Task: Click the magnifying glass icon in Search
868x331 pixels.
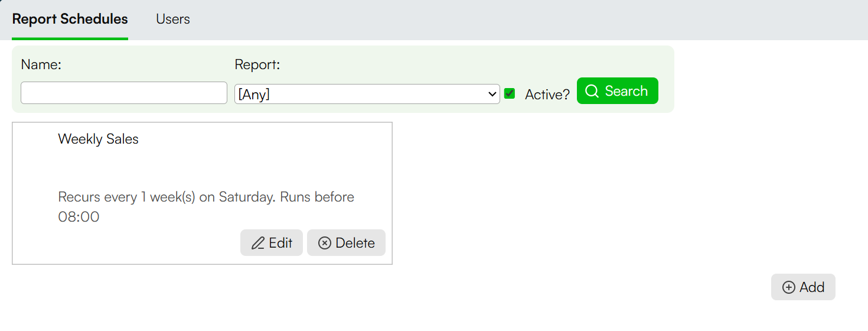Action: 592,91
